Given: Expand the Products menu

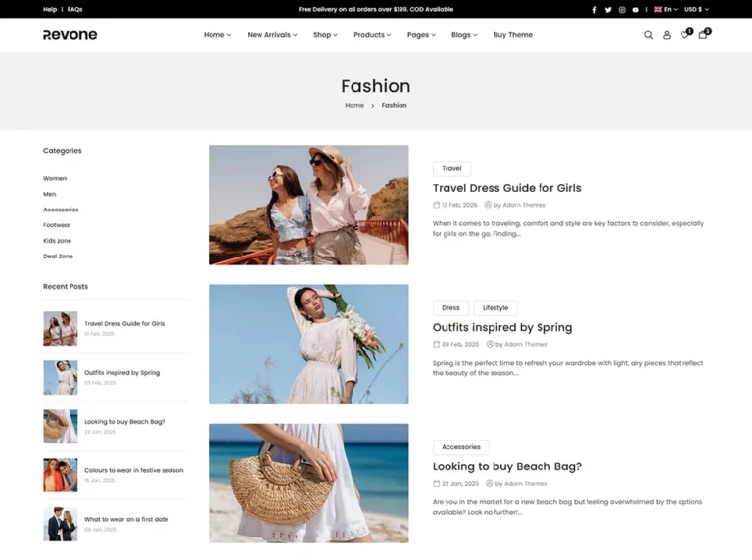Looking at the screenshot, I should pos(372,35).
